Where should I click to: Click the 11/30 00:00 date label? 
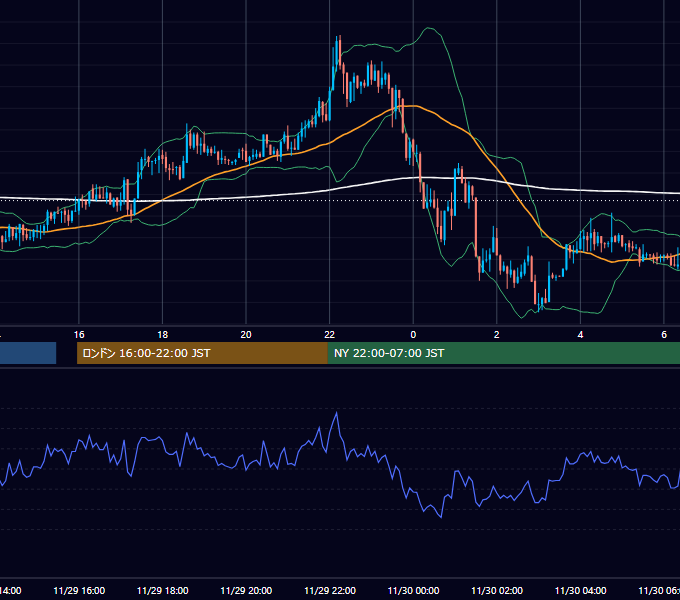413,590
